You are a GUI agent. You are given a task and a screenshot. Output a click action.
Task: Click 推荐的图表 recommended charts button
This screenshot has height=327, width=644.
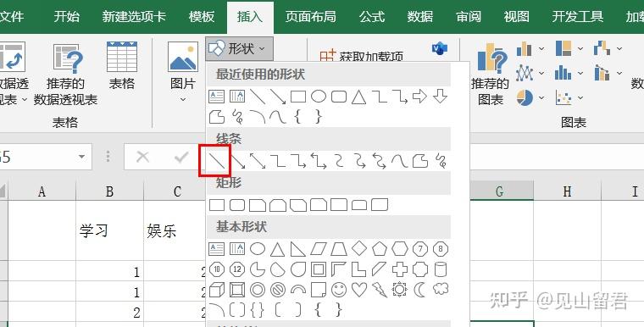(491, 74)
